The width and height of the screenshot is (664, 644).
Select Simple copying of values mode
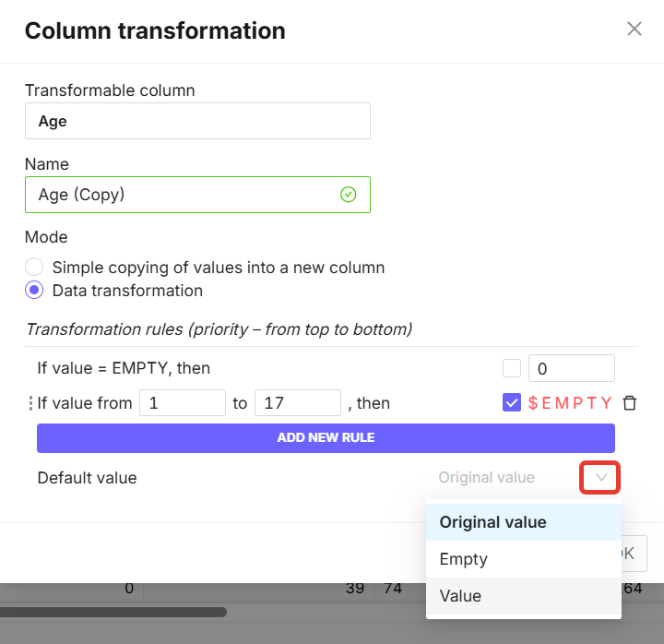tap(34, 268)
